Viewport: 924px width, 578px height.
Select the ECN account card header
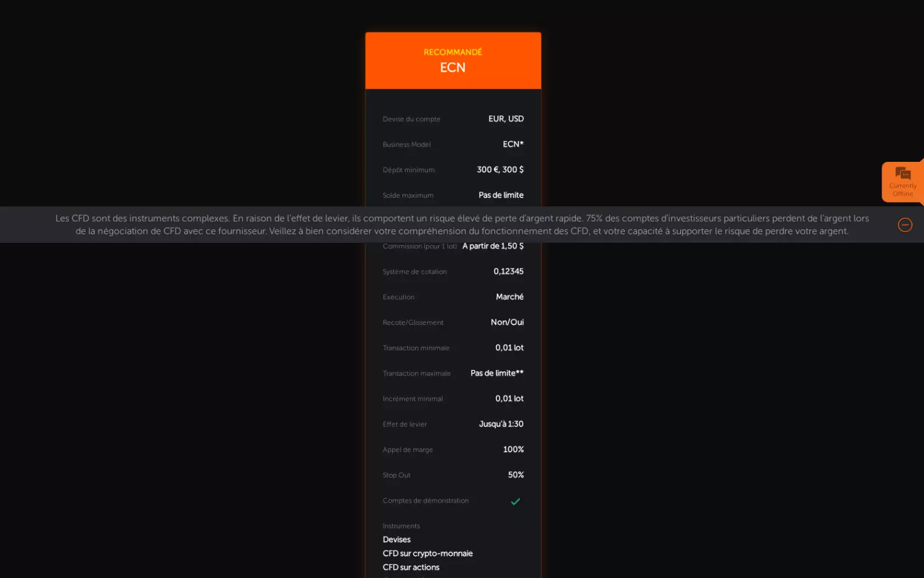pyautogui.click(x=453, y=61)
